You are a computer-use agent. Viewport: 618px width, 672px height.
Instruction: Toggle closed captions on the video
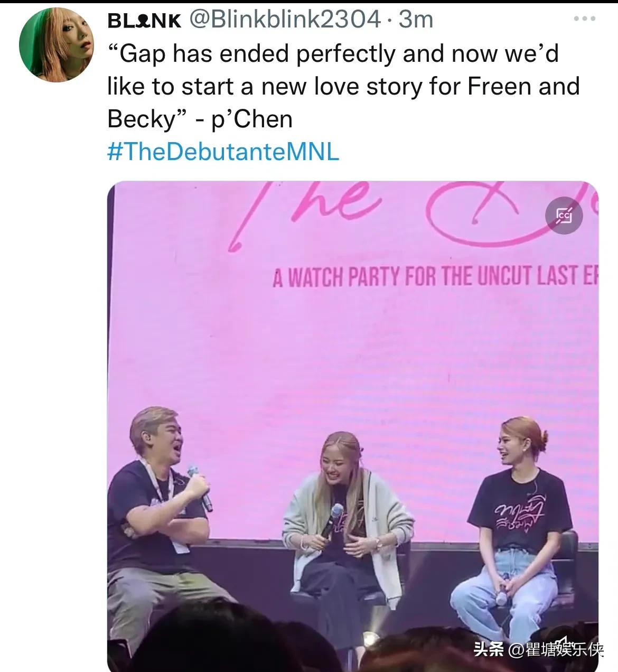(564, 215)
